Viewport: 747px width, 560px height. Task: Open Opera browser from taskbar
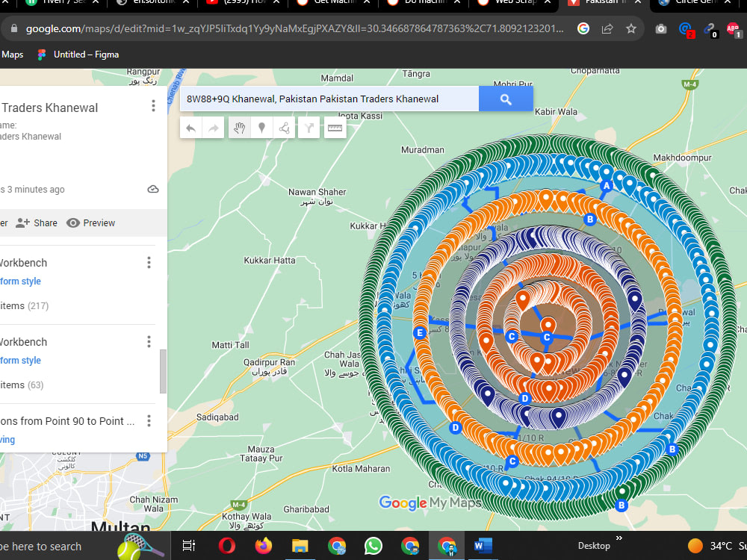click(227, 546)
